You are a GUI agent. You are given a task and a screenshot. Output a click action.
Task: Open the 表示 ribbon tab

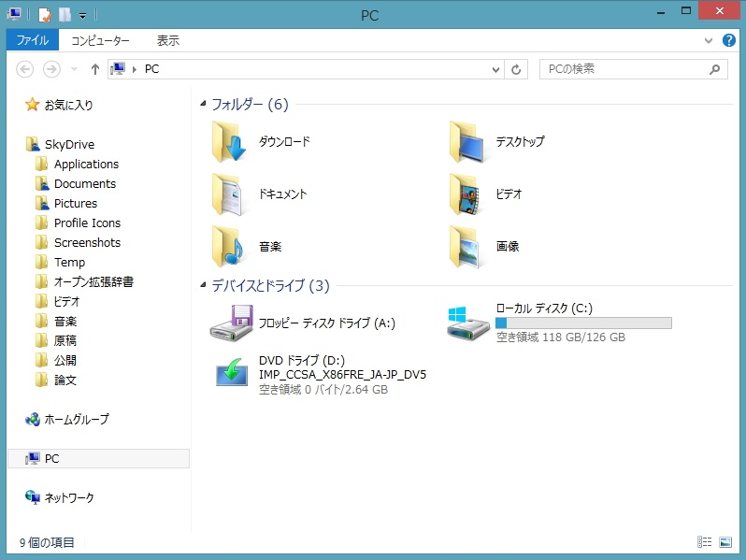[x=168, y=40]
